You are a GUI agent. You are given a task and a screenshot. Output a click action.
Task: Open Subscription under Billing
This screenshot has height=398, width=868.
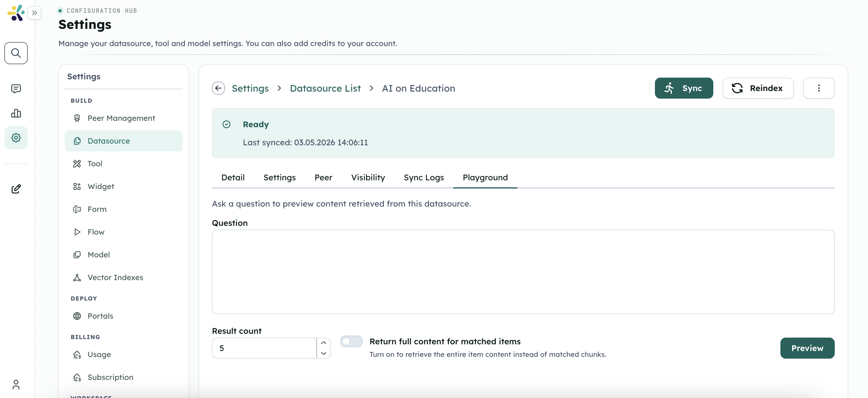click(123, 377)
